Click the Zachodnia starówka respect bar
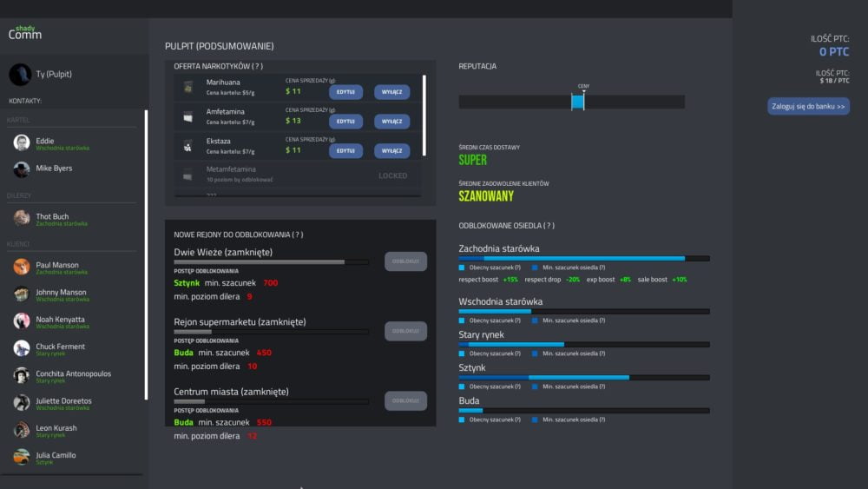The image size is (868, 489). point(583,258)
